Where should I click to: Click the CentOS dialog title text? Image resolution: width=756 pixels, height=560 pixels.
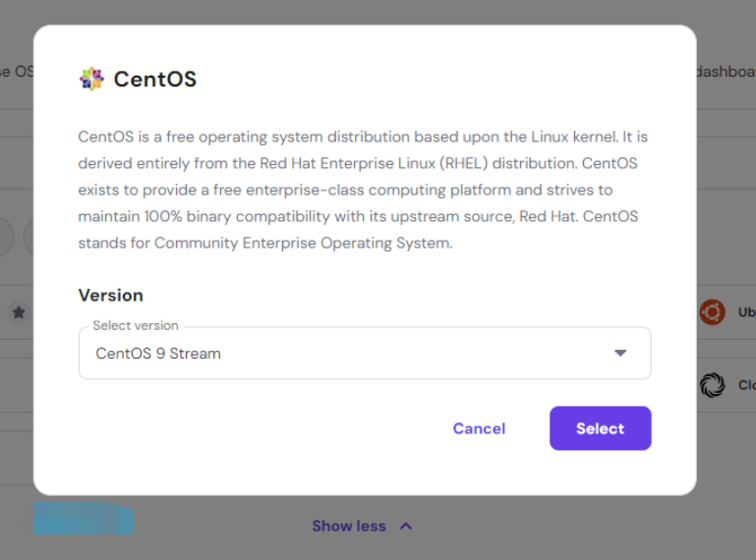point(155,80)
